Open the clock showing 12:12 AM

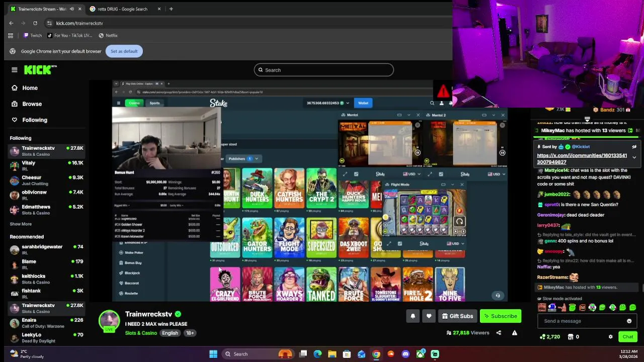(x=628, y=354)
